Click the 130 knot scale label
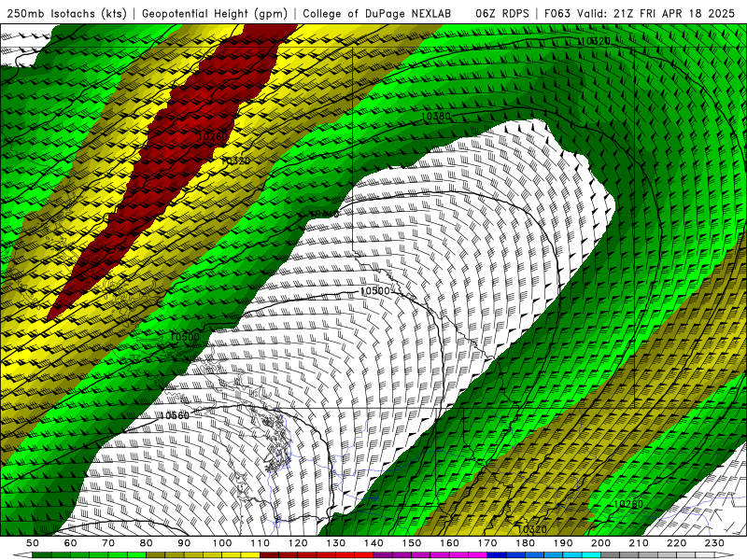Image resolution: width=747 pixels, height=560 pixels. [x=336, y=543]
